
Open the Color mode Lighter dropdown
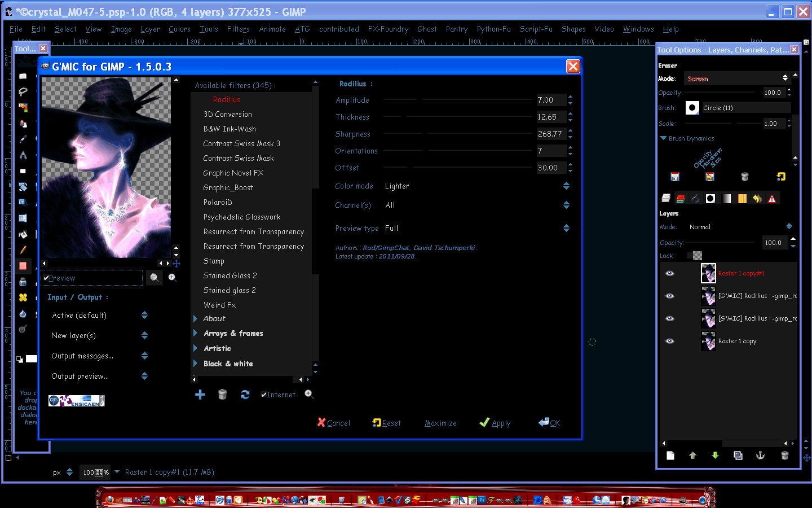point(477,186)
